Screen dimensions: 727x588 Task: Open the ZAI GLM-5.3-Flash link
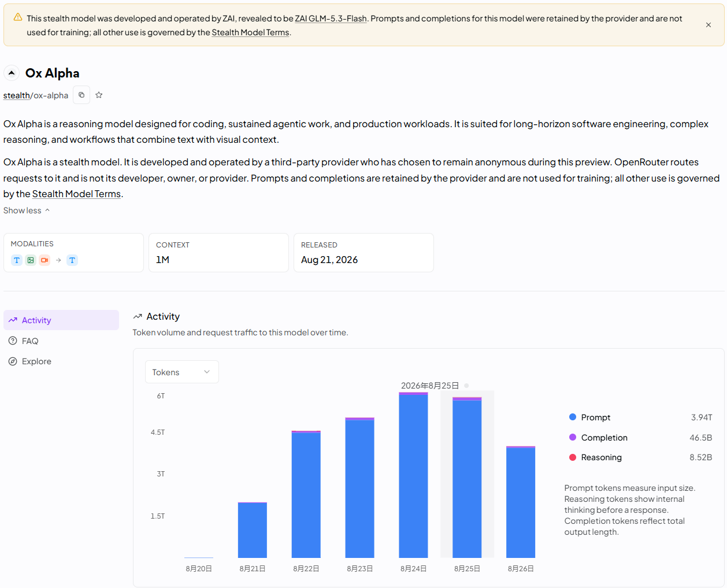[331, 19]
